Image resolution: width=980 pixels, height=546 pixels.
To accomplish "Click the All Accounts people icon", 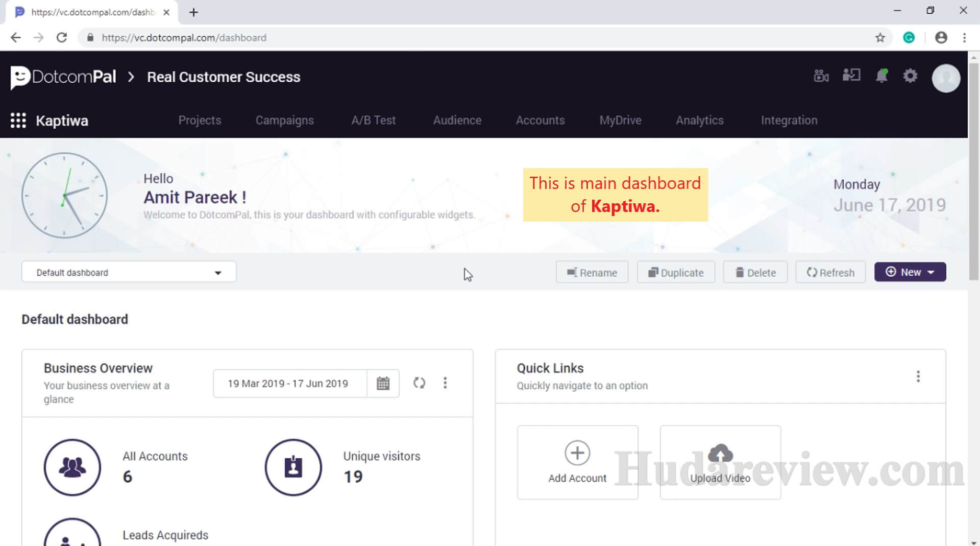I will (x=72, y=467).
